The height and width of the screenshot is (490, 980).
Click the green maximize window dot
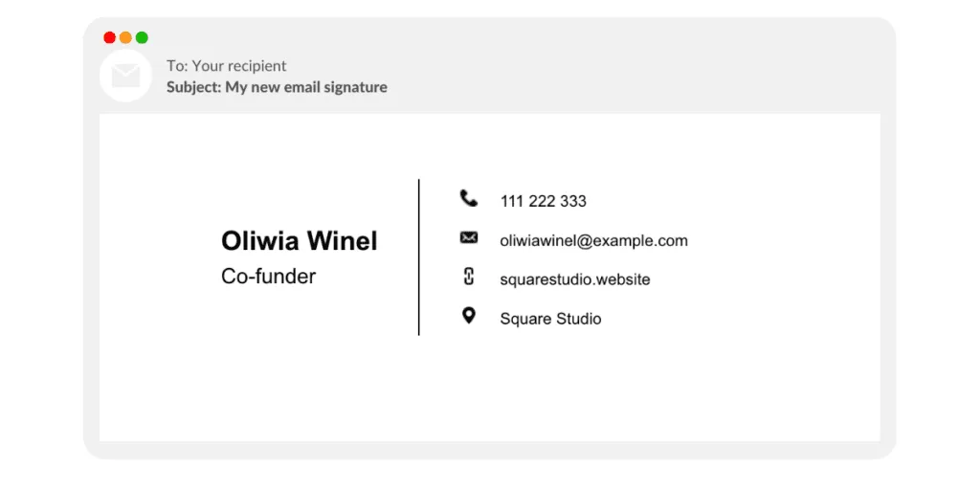click(142, 37)
